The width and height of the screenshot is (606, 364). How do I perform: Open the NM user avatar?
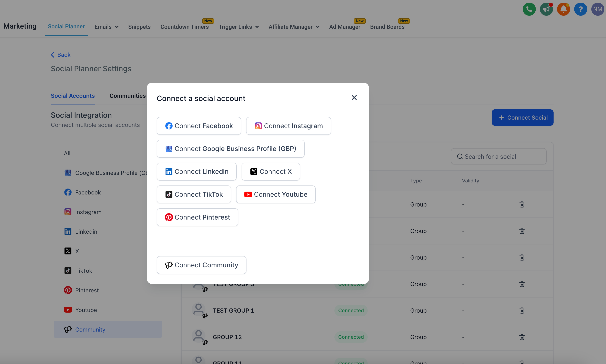click(x=597, y=9)
